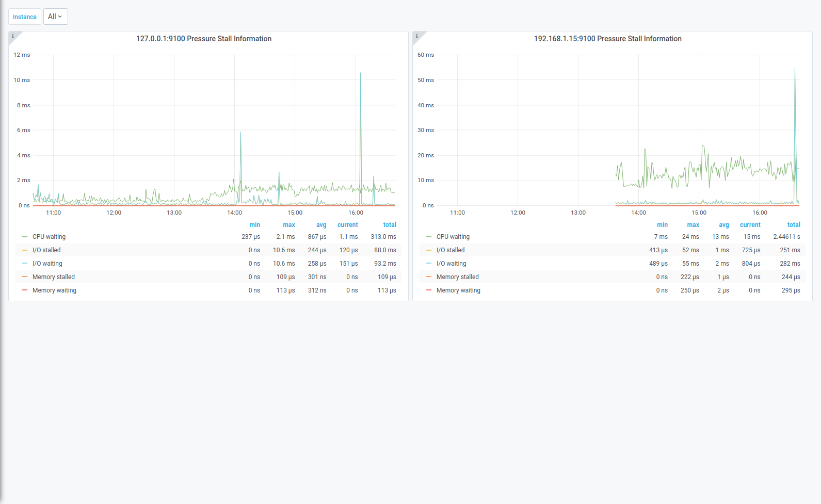Click yellow I/O stalled color swatch in right legend

(429, 250)
